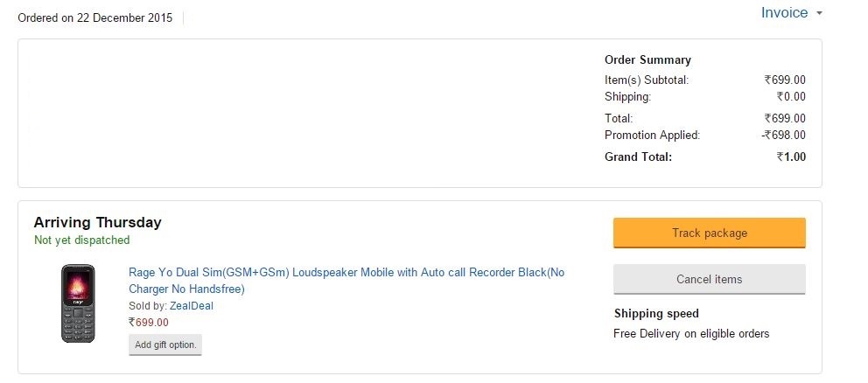Track the package for this order
868x383 pixels.
click(x=709, y=233)
